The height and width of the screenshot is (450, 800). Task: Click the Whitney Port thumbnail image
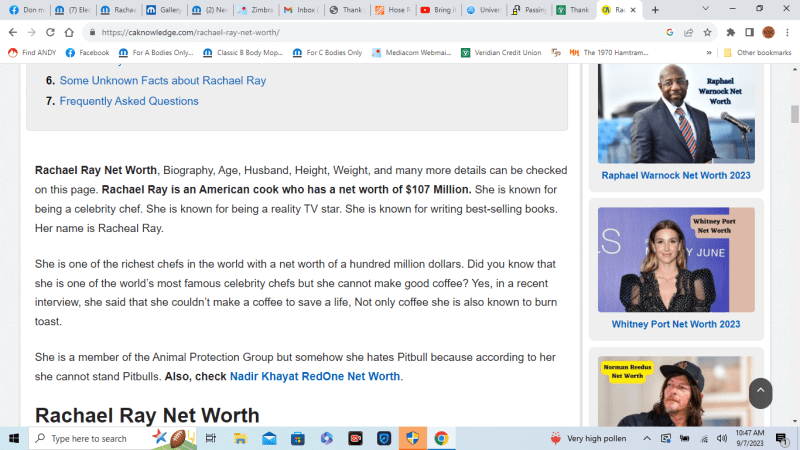coord(676,260)
